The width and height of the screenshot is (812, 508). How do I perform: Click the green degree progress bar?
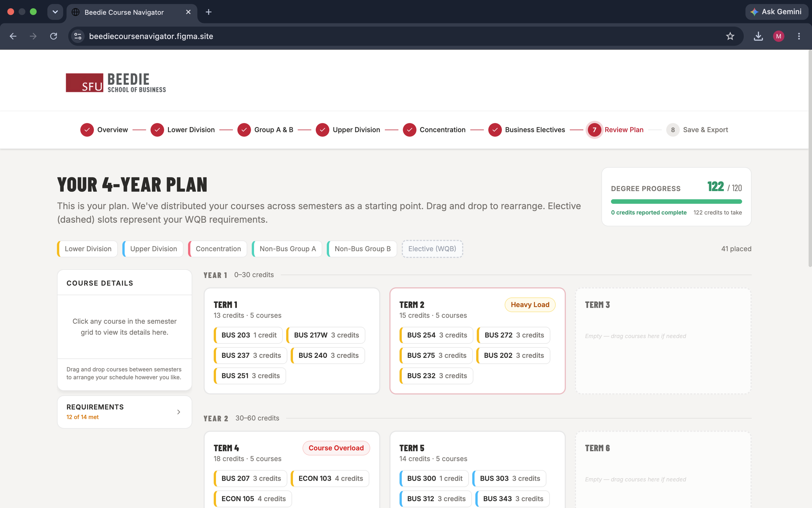tap(676, 202)
